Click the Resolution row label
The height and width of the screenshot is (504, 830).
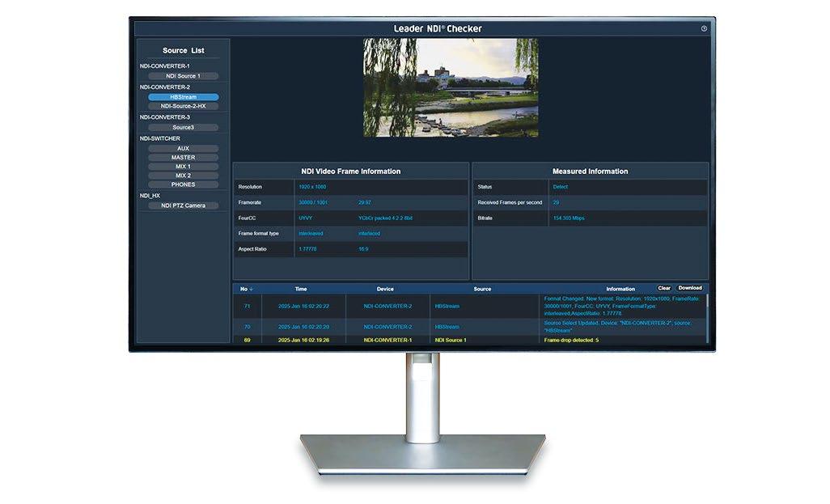(250, 187)
